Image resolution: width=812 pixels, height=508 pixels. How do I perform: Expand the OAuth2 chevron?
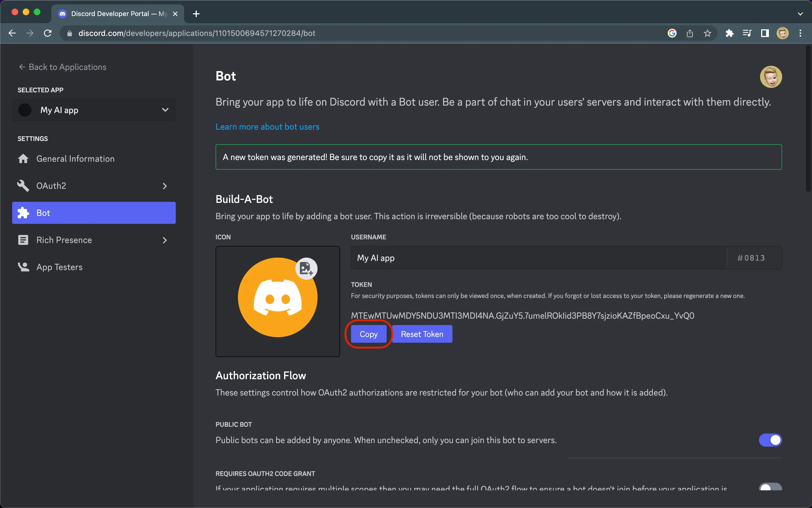click(x=165, y=186)
